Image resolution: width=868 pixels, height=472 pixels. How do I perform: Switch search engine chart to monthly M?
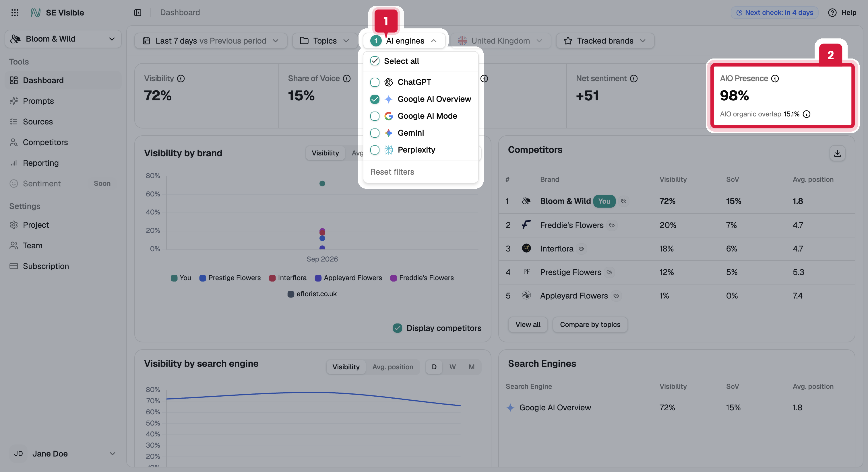[x=471, y=367]
